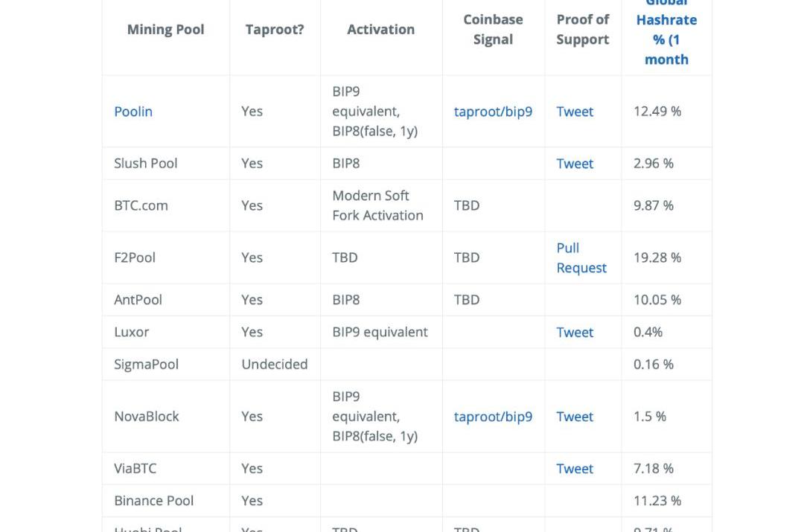The width and height of the screenshot is (804, 532).
Task: Click the Taproot? column header
Action: 275,30
